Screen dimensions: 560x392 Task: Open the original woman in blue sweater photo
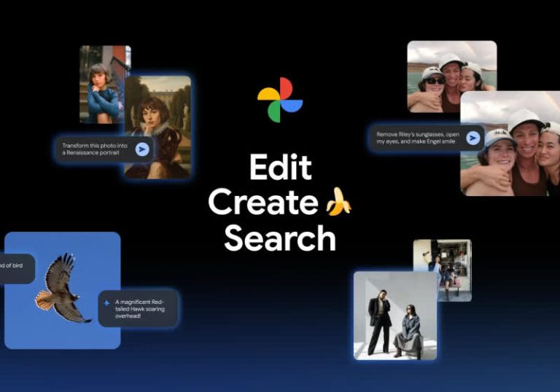102,85
